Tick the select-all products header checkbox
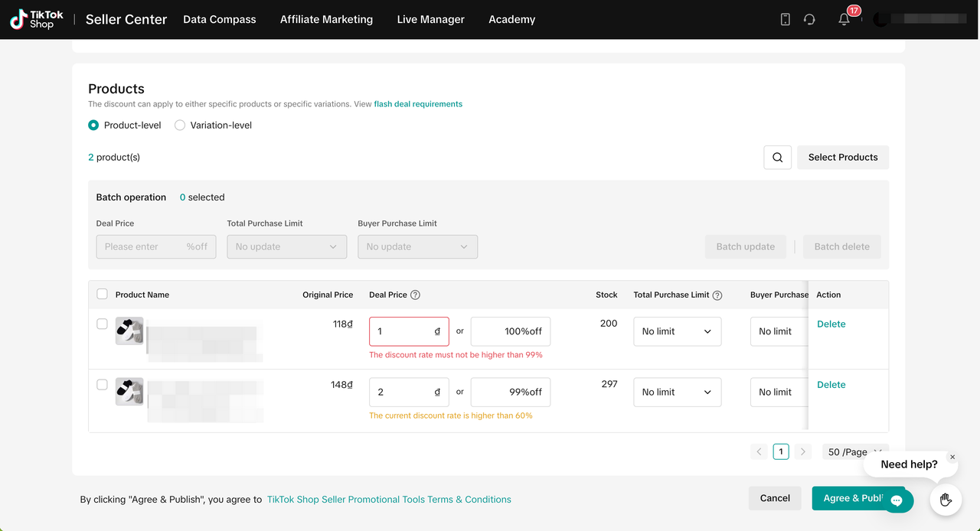Image resolution: width=980 pixels, height=531 pixels. [x=102, y=294]
